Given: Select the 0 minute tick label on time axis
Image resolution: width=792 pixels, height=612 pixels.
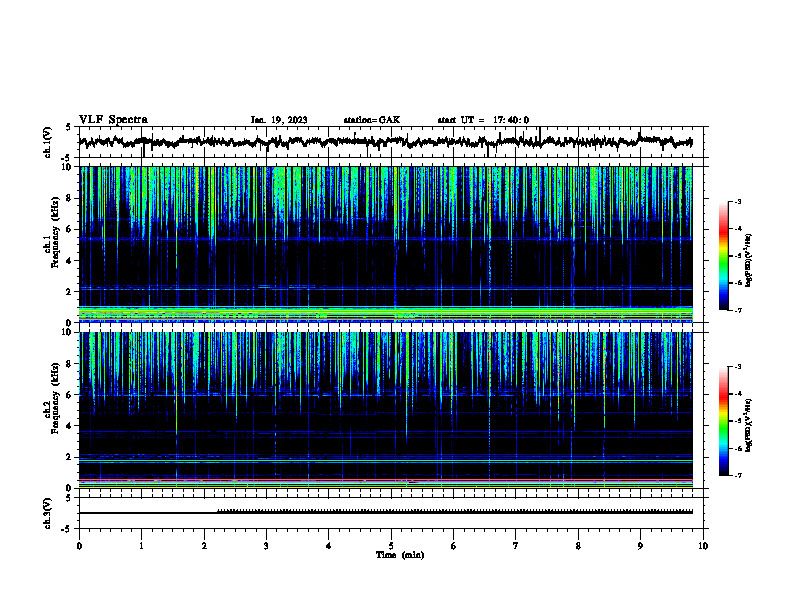Looking at the screenshot, I should point(79,546).
